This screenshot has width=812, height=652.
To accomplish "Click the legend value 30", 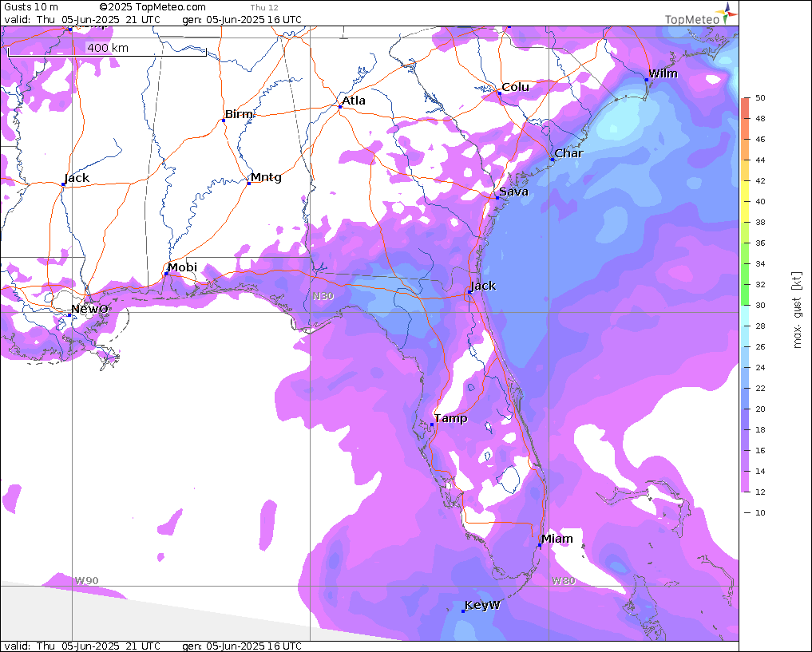I will pyautogui.click(x=760, y=306).
